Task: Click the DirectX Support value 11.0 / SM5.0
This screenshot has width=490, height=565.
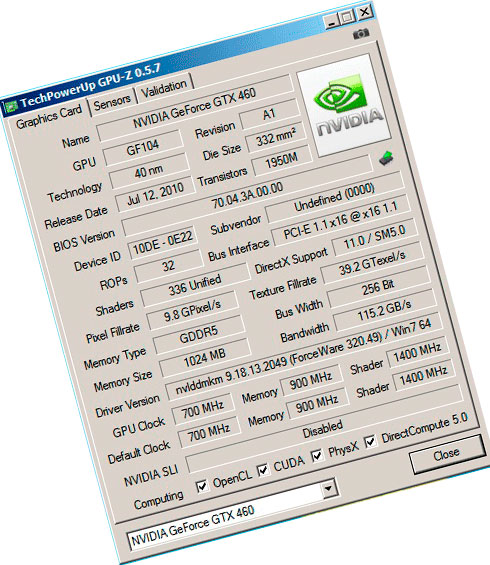Action: point(375,237)
